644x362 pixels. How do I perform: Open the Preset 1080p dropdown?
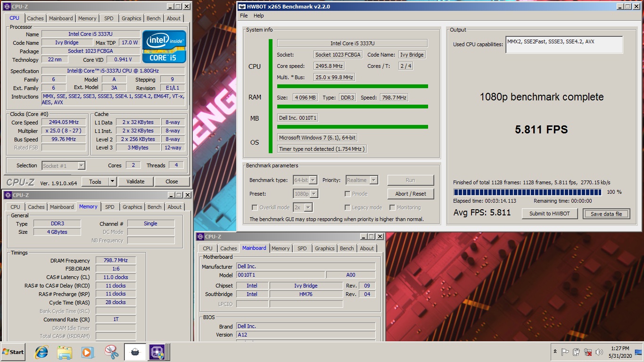[314, 194]
